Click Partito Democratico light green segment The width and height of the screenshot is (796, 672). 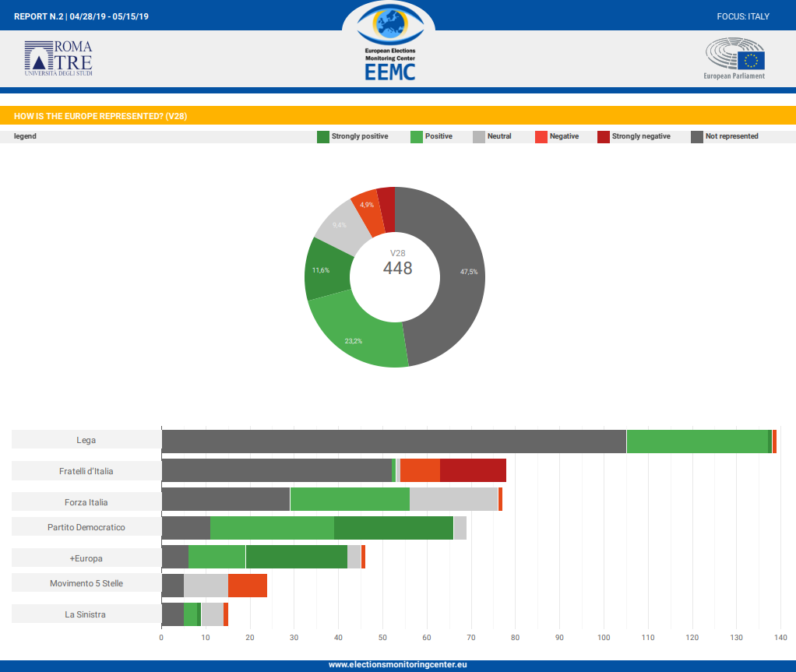tap(272, 529)
